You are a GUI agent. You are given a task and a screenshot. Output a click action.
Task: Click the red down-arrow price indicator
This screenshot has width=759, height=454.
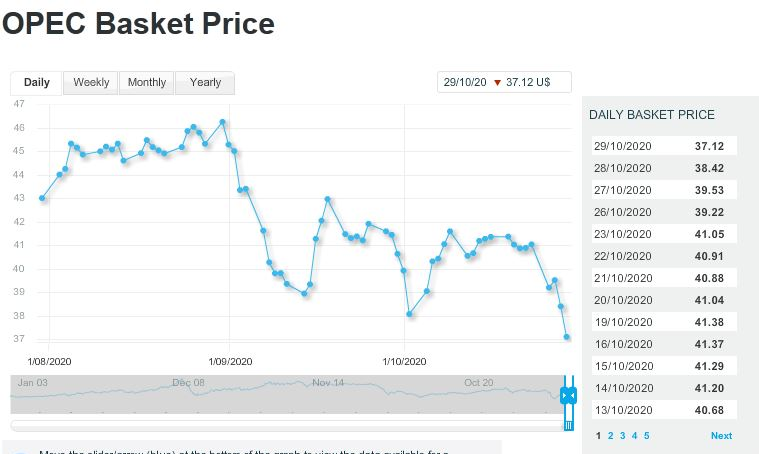tap(497, 82)
